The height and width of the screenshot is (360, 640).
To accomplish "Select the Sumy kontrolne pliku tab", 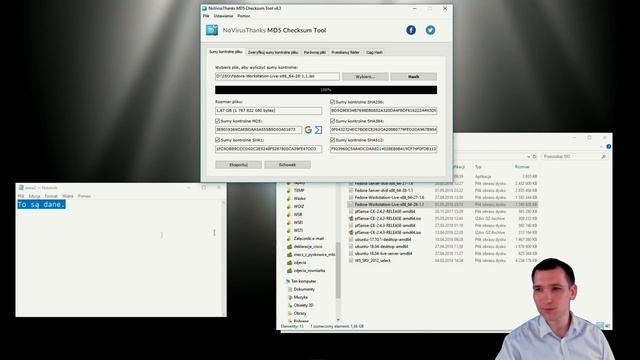I will point(226,52).
